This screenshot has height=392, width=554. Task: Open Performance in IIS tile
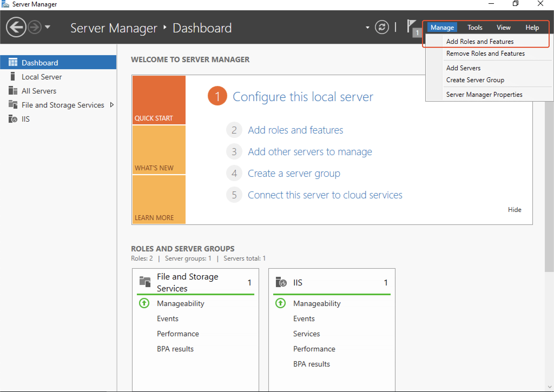pyautogui.click(x=314, y=349)
